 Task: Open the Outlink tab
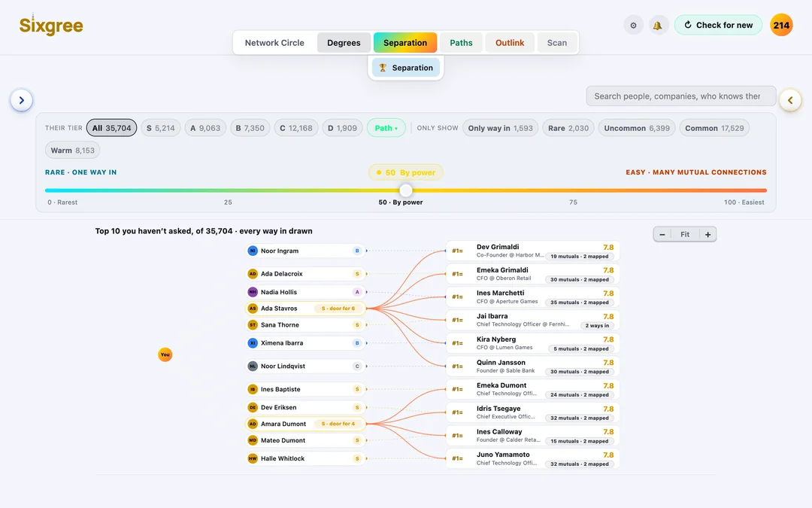[510, 42]
